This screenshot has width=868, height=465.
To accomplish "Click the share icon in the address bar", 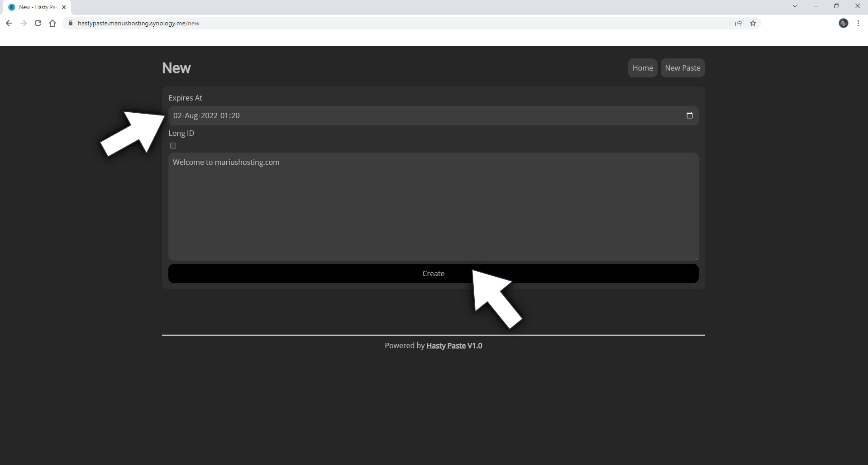I will tap(739, 23).
